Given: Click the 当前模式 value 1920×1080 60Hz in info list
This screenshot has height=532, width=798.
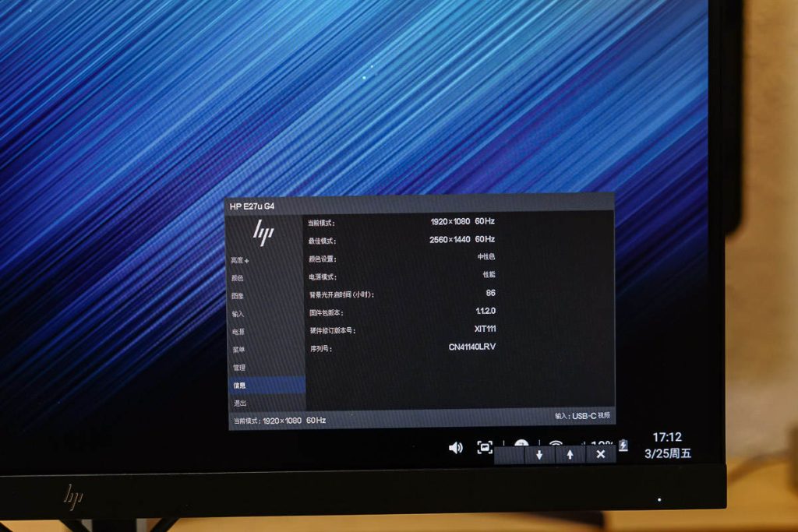Looking at the screenshot, I should [x=463, y=221].
